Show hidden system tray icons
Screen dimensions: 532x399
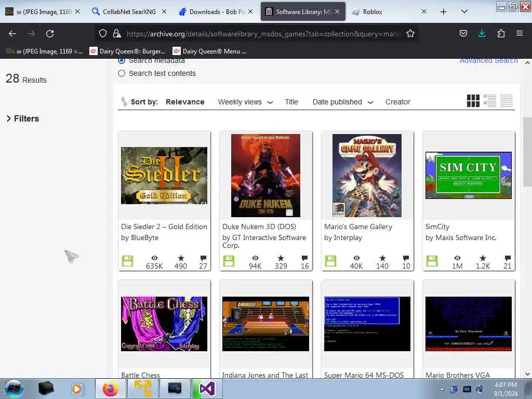click(442, 389)
